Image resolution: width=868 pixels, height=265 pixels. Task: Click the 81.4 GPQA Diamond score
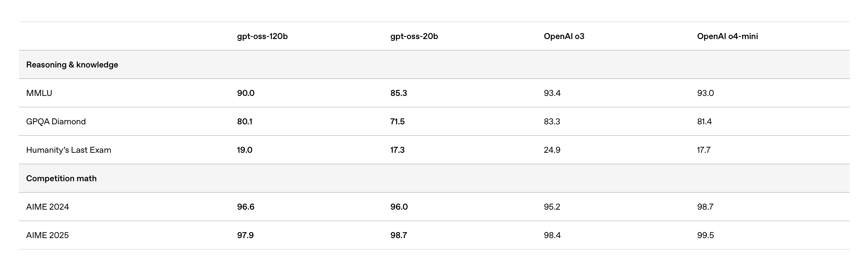click(x=704, y=122)
